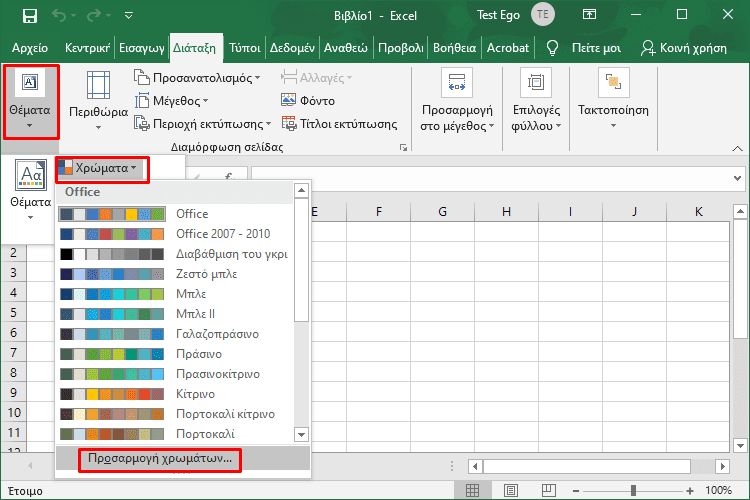Open the Αρχείο tab
The height and width of the screenshot is (500, 750).
tap(30, 48)
